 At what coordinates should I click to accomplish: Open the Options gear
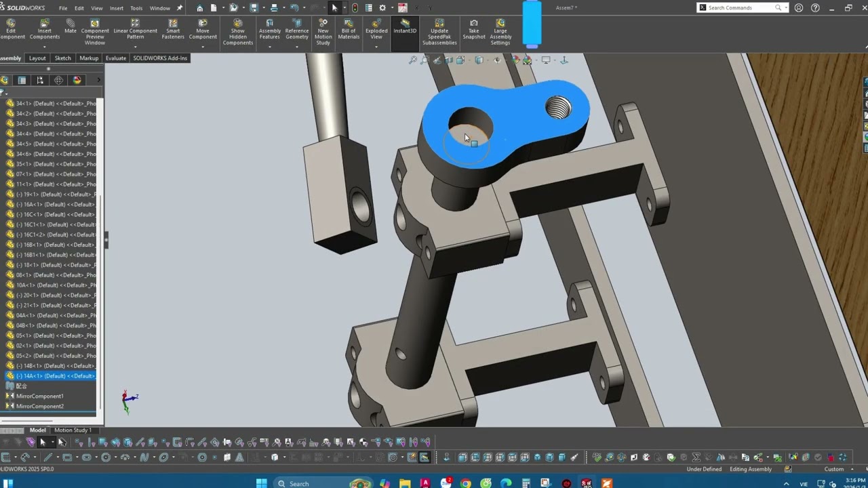382,8
